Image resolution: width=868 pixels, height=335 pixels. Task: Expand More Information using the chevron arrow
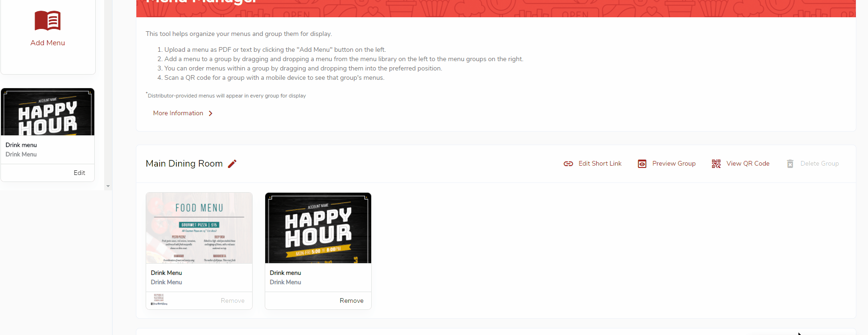click(211, 113)
